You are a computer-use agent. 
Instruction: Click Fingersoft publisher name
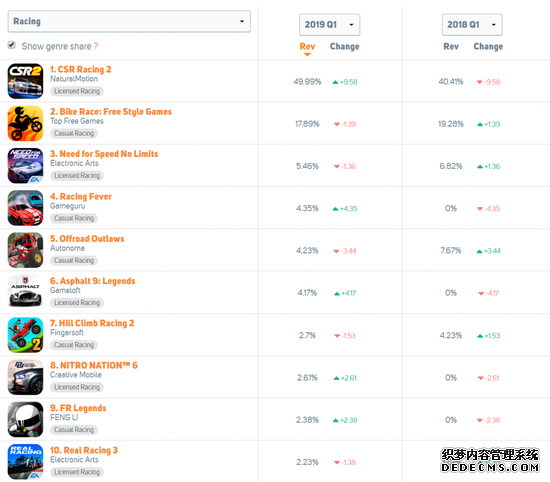[x=67, y=333]
